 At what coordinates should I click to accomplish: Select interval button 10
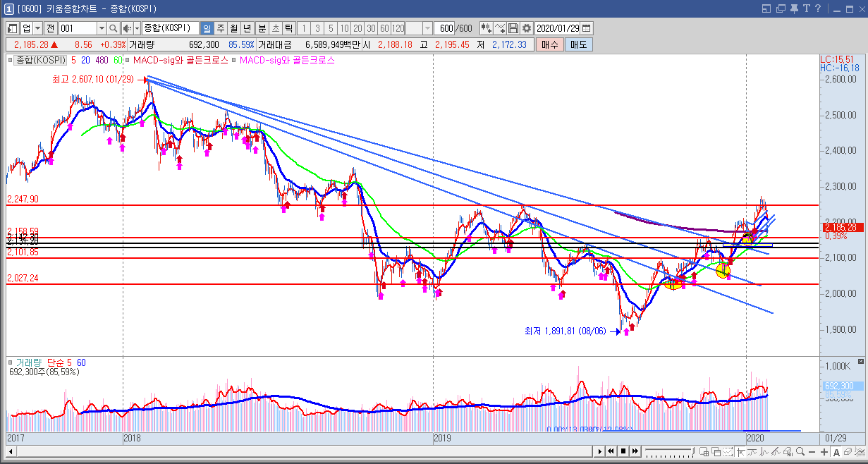click(344, 28)
